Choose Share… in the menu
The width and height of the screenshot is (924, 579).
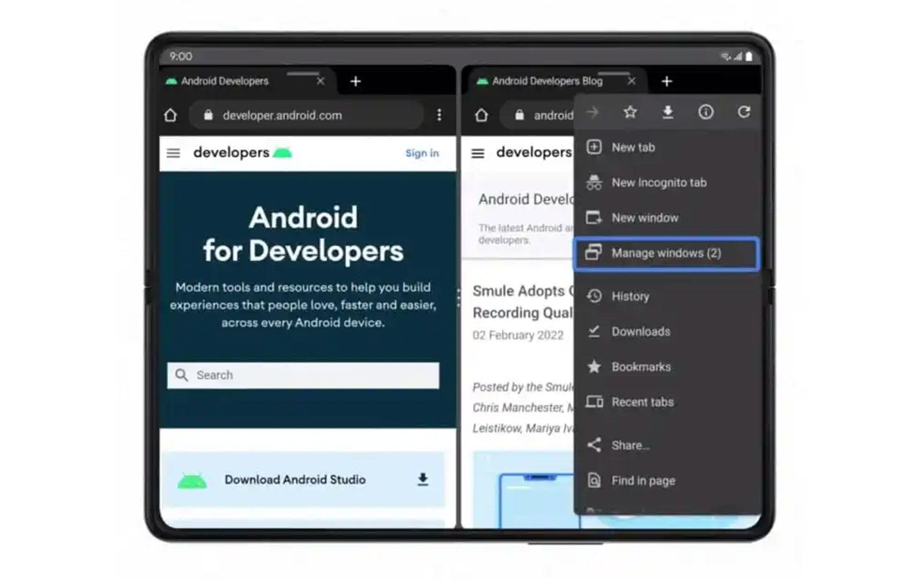(667, 445)
